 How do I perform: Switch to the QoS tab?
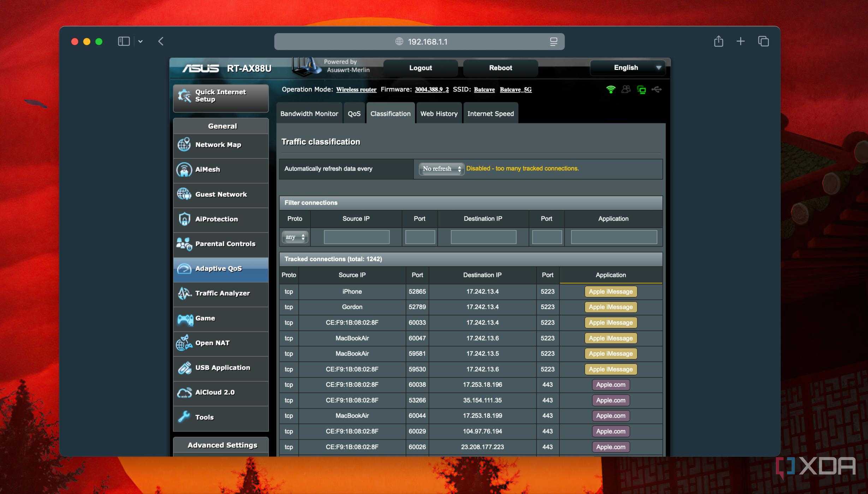(x=354, y=113)
